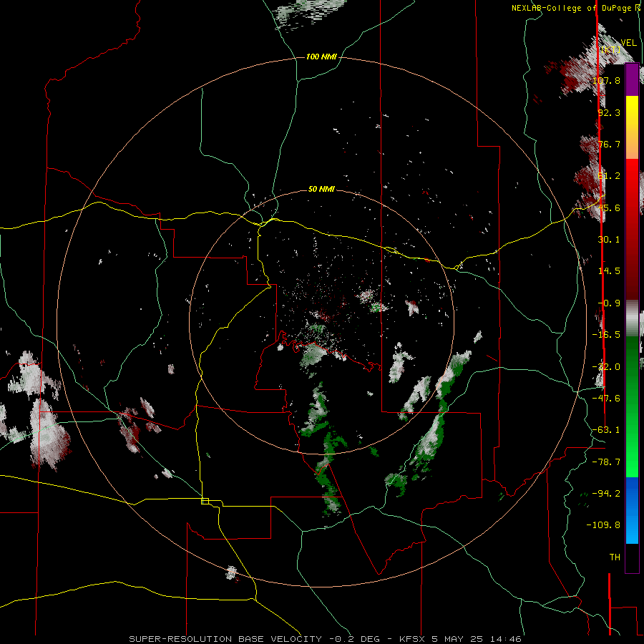Screen dimensions: 644x644
Task: Click the -47.6 value on velocity scale
Action: tap(606, 399)
